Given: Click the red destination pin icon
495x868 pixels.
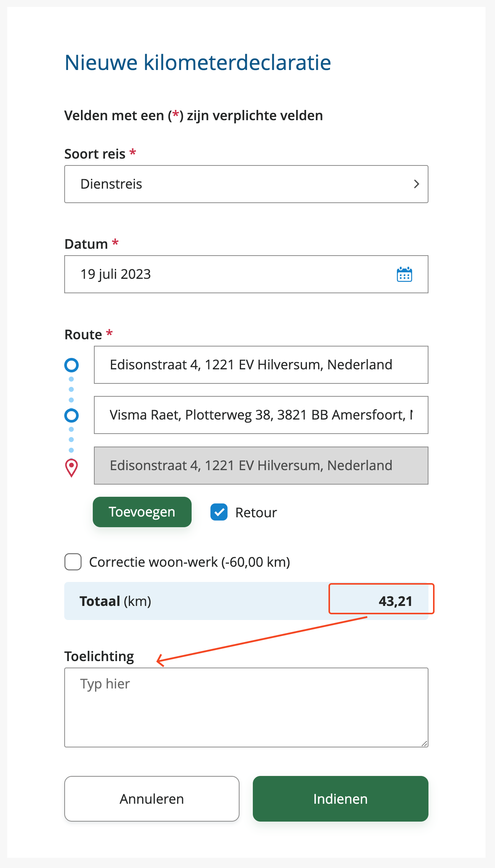Looking at the screenshot, I should [71, 467].
